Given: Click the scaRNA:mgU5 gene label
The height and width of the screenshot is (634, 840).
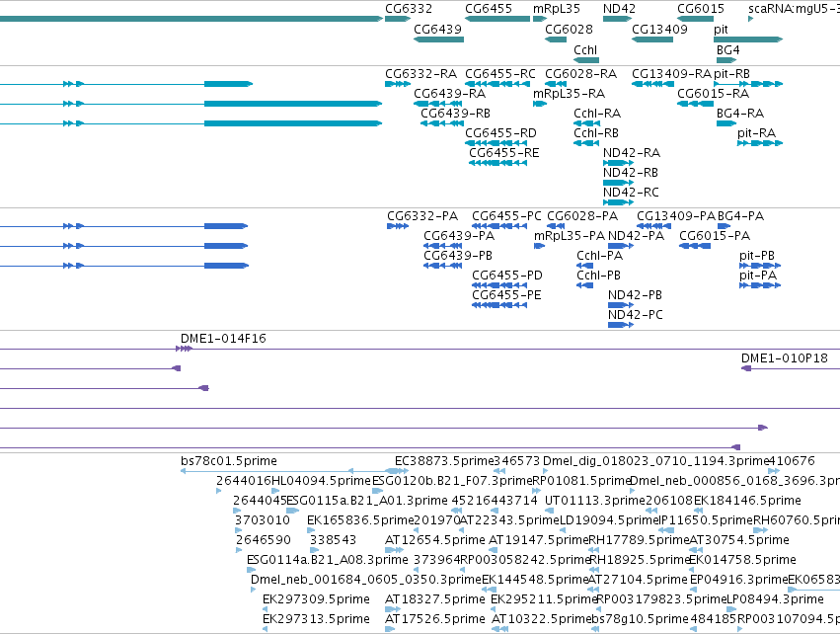Looking at the screenshot, I should 794,9.
